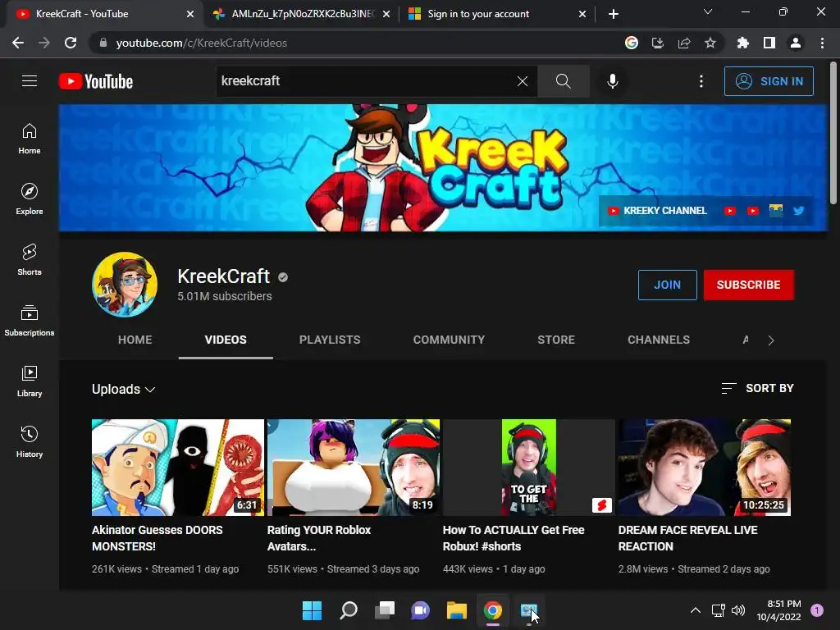Reload the page
This screenshot has width=840, height=630.
[71, 43]
